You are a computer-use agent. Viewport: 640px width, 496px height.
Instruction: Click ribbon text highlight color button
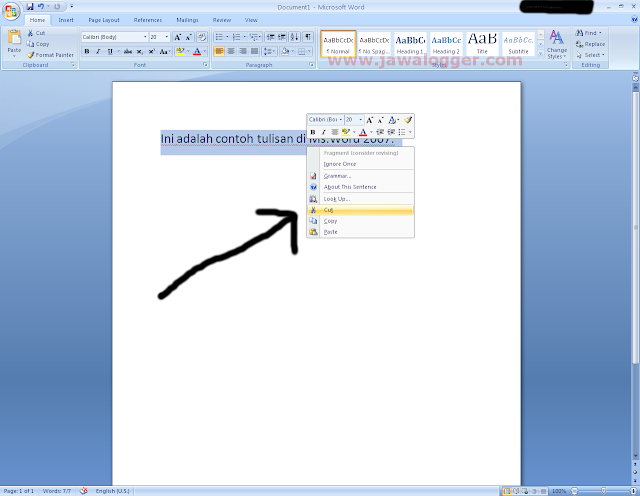point(180,51)
